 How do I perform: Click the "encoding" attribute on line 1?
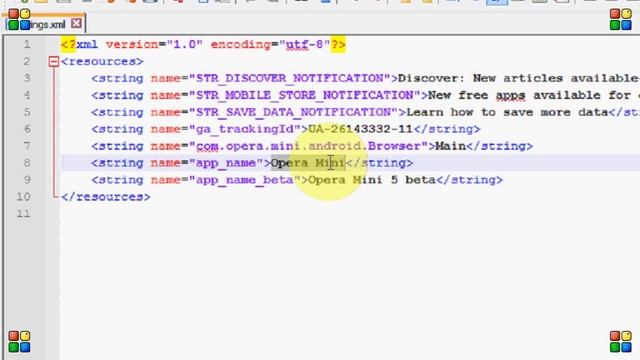click(240, 44)
